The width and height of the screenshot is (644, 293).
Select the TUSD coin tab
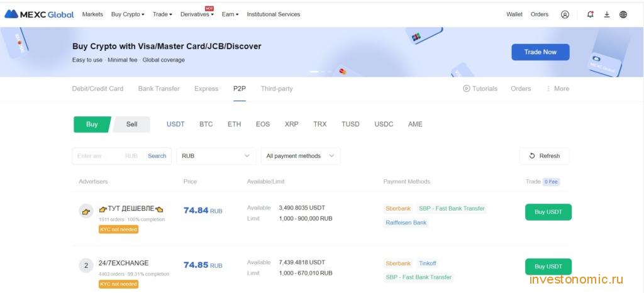click(x=350, y=124)
